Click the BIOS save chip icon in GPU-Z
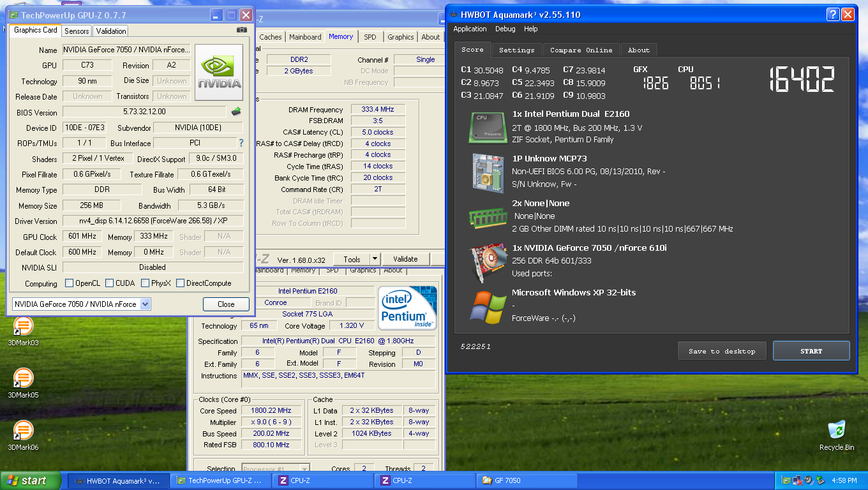The width and height of the screenshot is (868, 490). pos(236,112)
